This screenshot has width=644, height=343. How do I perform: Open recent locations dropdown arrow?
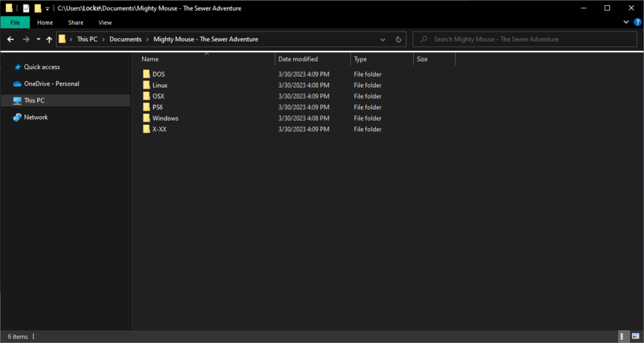[x=38, y=40]
